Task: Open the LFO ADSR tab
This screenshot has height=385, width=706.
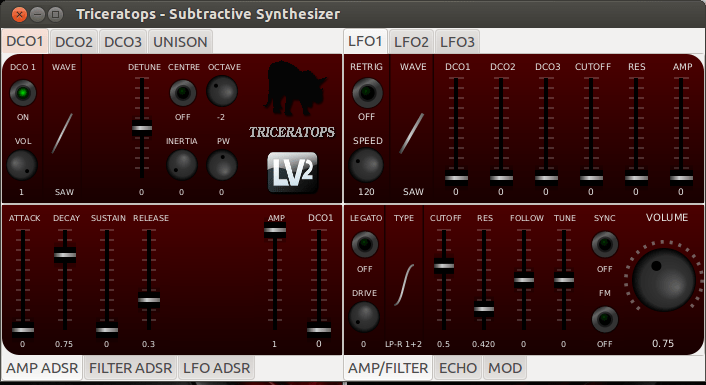Action: click(217, 368)
